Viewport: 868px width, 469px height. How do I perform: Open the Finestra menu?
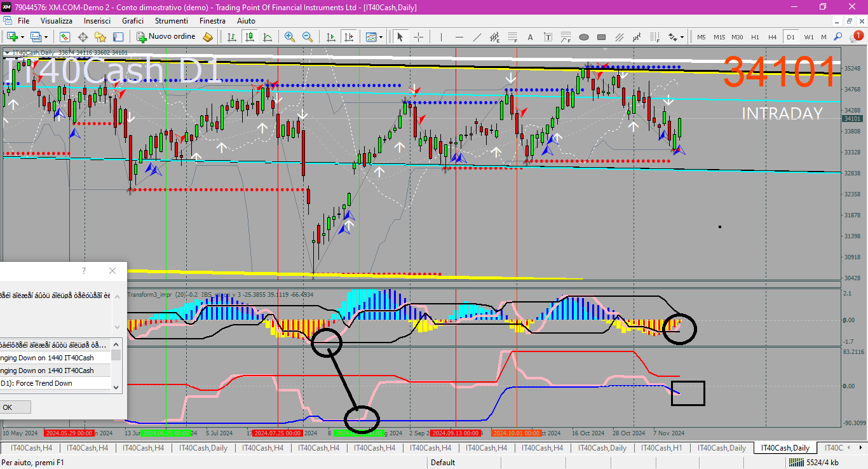212,21
